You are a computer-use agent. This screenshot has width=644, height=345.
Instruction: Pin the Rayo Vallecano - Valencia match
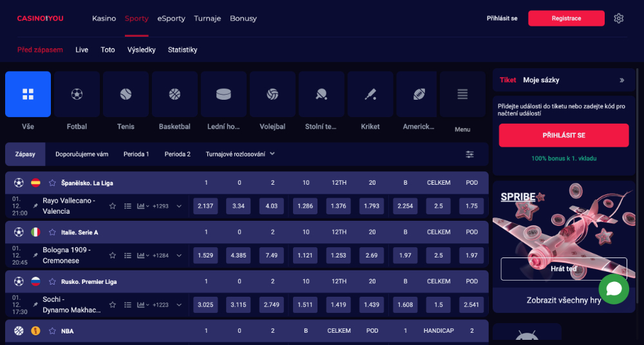click(35, 206)
